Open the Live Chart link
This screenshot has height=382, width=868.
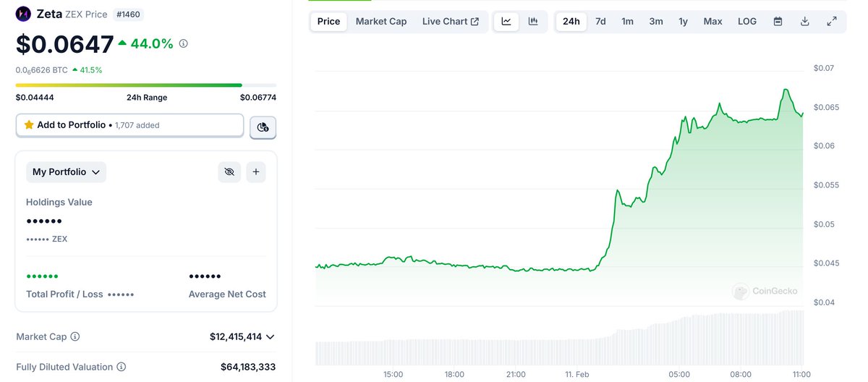(451, 22)
